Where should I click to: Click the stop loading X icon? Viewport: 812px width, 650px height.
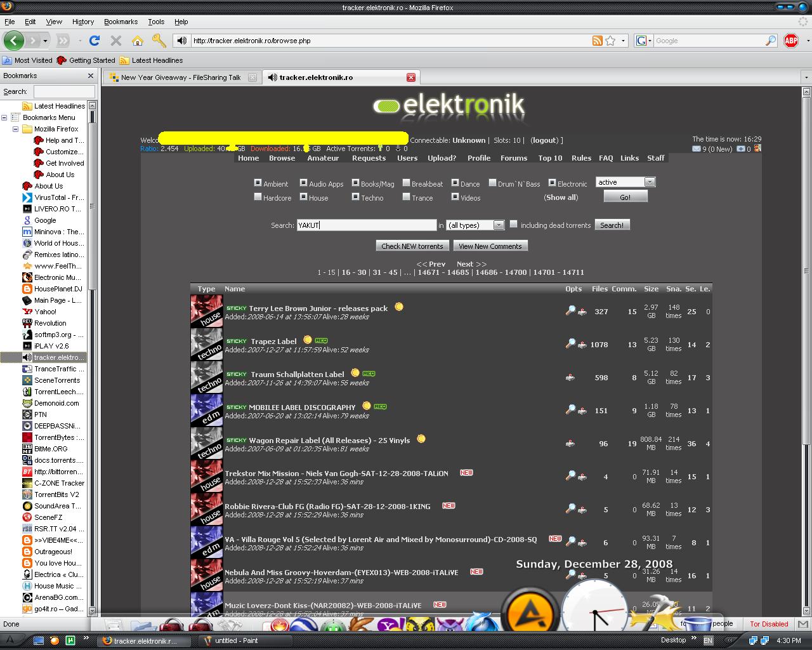[x=115, y=41]
